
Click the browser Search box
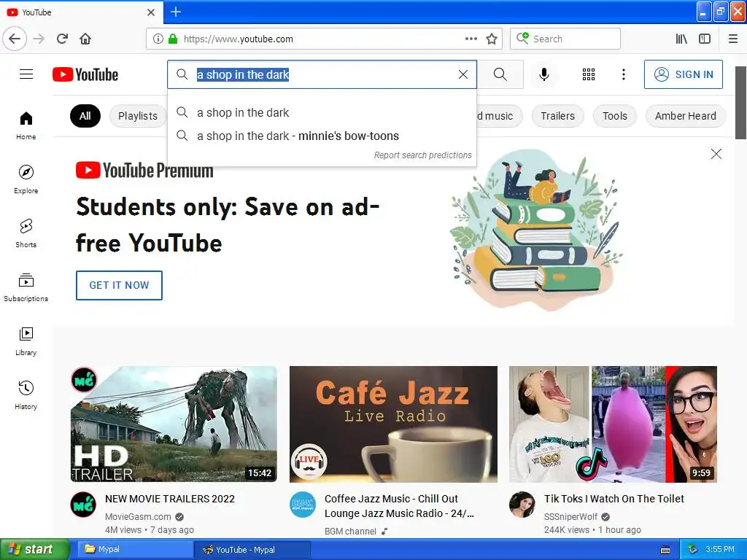tap(565, 39)
